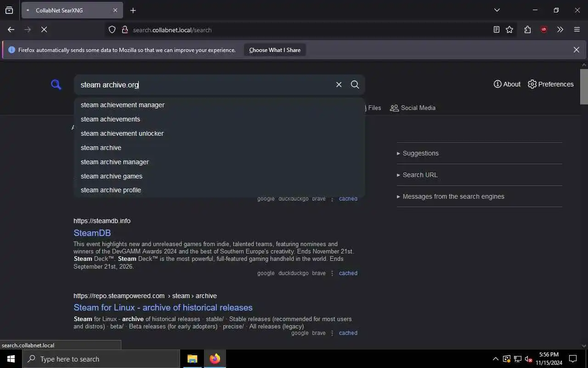Open Firefox View tab list icon
The height and width of the screenshot is (368, 588).
[x=9, y=10]
